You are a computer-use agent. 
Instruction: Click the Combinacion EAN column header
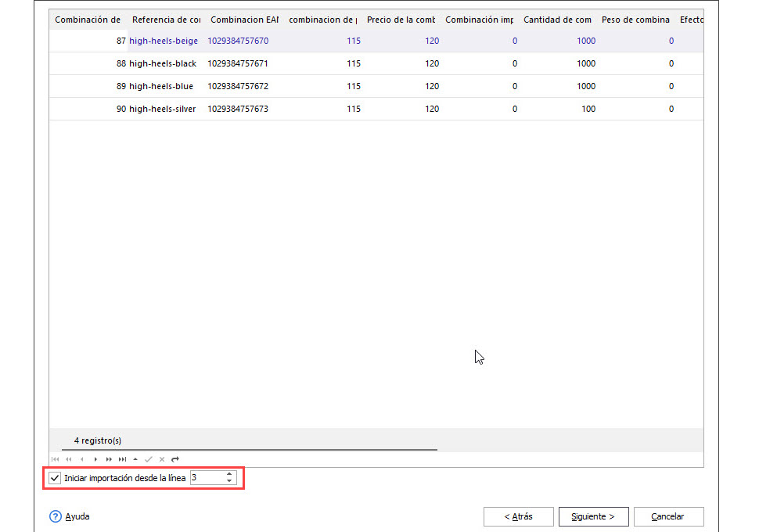(x=245, y=20)
